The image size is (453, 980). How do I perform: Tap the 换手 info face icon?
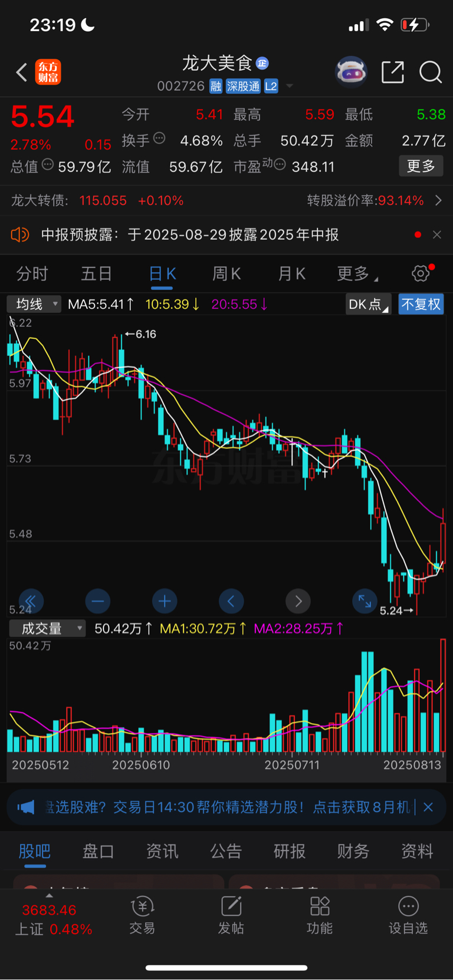click(x=159, y=138)
